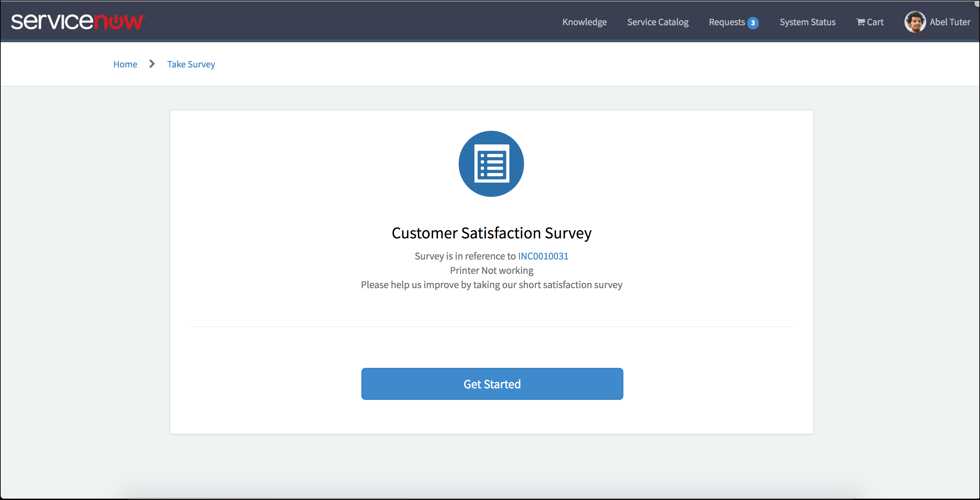Navigate to Home via breadcrumb
This screenshot has height=500, width=980.
[125, 64]
